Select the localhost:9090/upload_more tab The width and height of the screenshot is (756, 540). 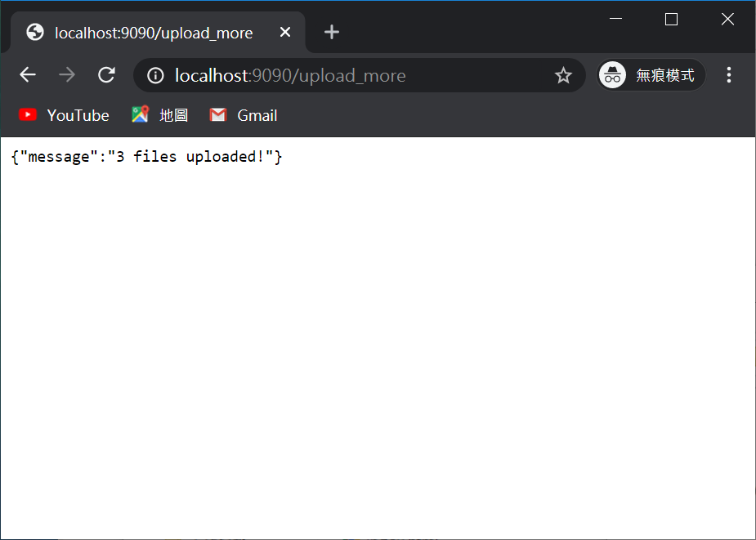pyautogui.click(x=158, y=33)
